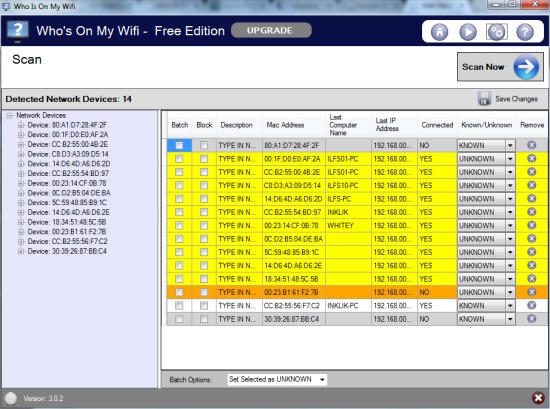Select tree item Device: 5C:59:48:85:B9:1C

pos(67,202)
